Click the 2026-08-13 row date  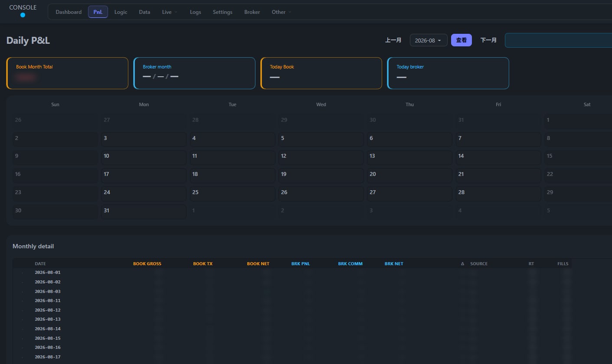point(48,319)
